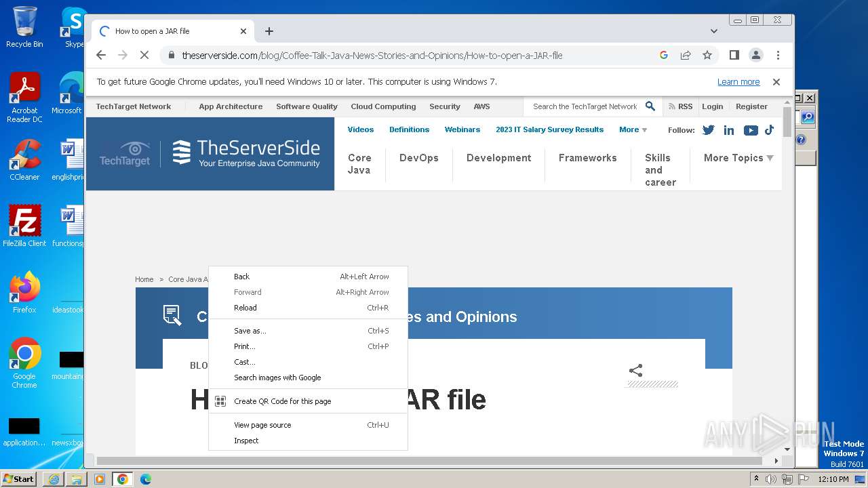The width and height of the screenshot is (868, 488).
Task: Choose 'Cast...' in context menu
Action: (x=308, y=362)
